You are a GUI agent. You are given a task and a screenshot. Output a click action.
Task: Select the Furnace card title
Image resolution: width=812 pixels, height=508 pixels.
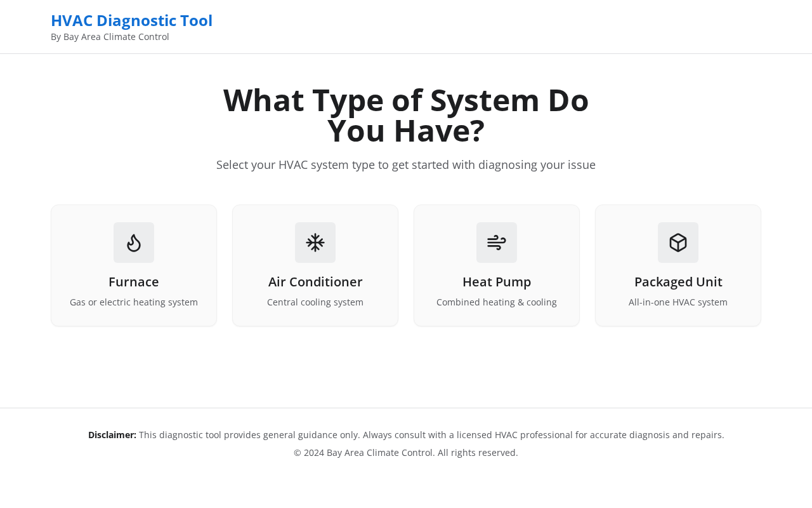point(134,282)
